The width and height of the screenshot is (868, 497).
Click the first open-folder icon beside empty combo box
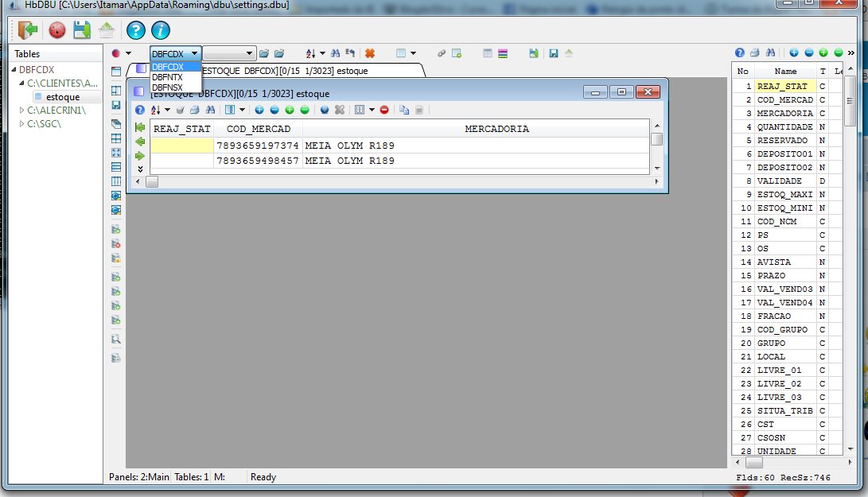pos(264,53)
